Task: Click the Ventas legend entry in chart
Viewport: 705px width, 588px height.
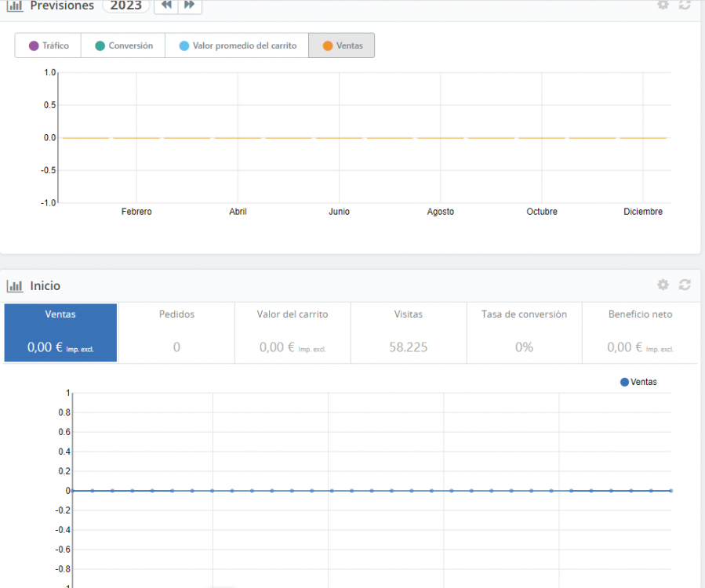Action: click(638, 382)
